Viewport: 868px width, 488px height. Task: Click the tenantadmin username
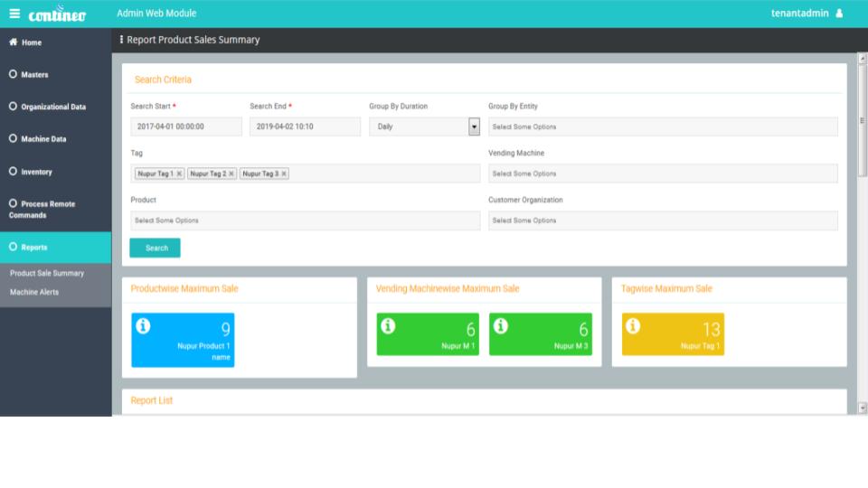click(799, 14)
